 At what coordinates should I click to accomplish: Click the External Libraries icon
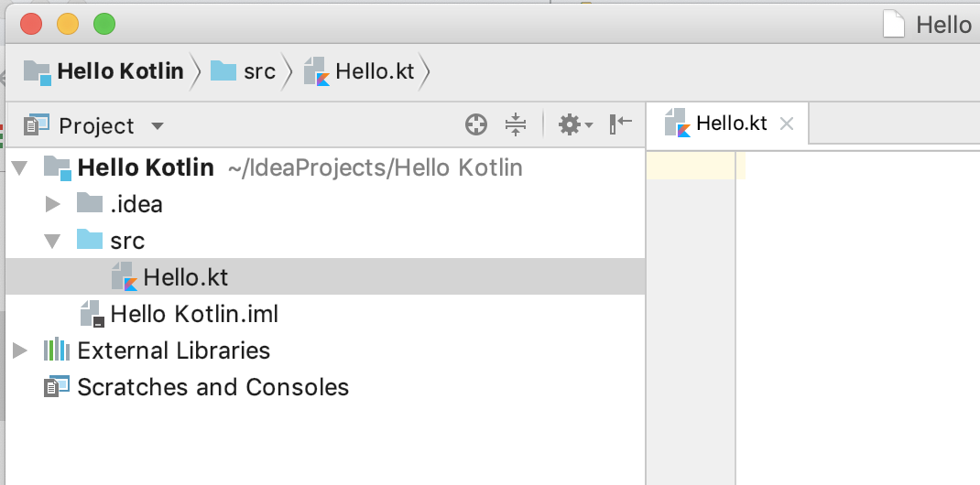click(57, 350)
